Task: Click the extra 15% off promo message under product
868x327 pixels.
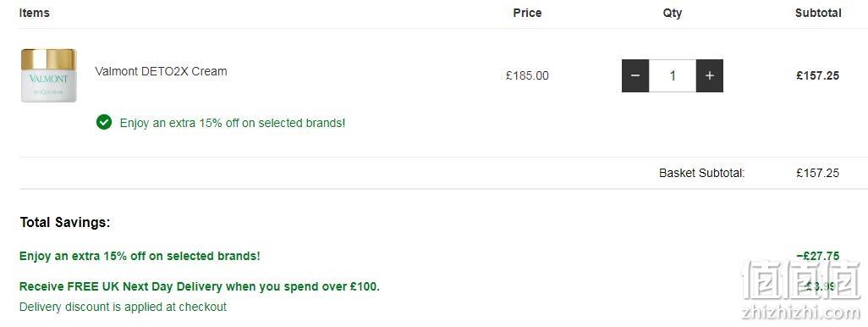Action: pyautogui.click(x=233, y=123)
